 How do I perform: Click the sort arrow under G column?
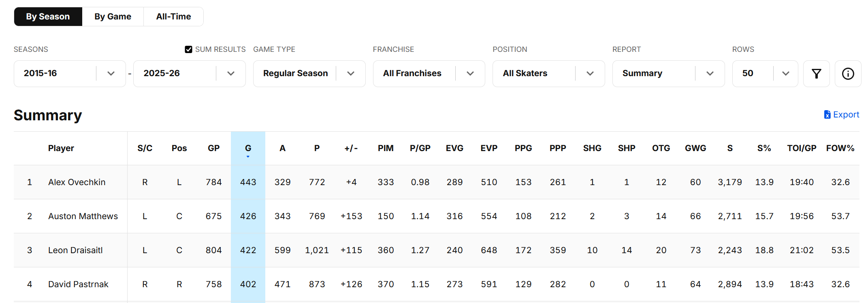point(248,157)
